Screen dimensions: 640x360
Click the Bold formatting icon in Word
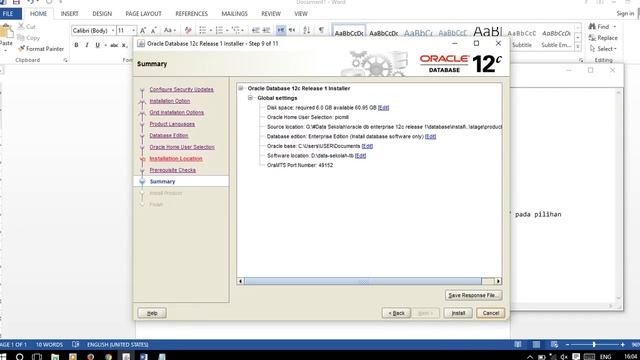click(76, 45)
